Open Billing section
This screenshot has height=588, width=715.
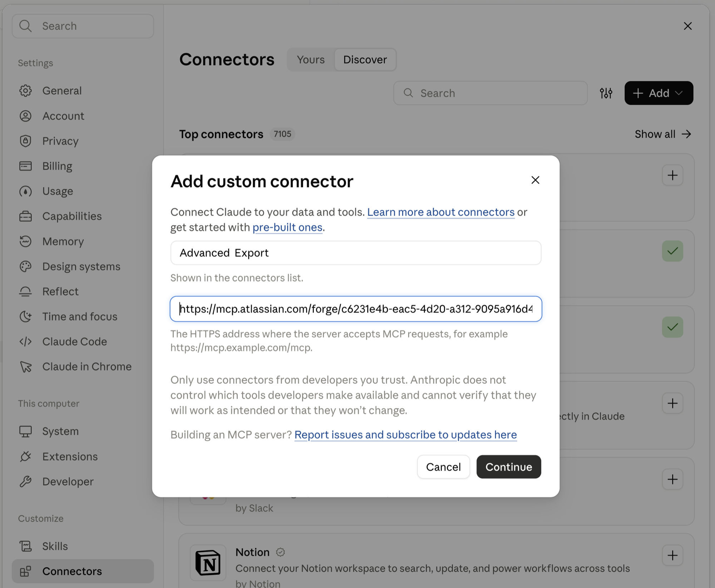coord(83,166)
